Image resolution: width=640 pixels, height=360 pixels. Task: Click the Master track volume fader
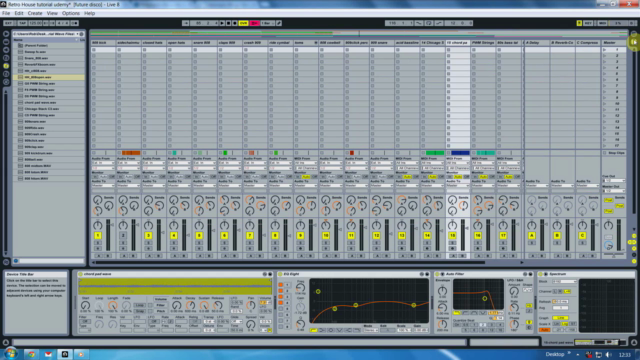(x=619, y=235)
